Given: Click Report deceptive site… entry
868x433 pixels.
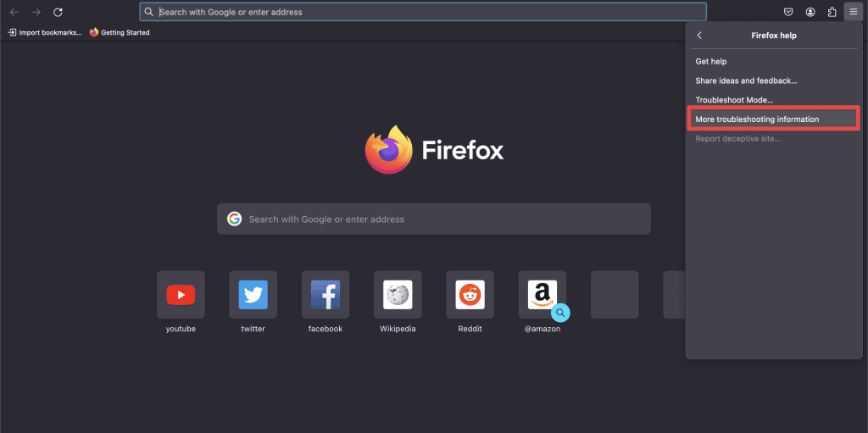Looking at the screenshot, I should 774,138.
